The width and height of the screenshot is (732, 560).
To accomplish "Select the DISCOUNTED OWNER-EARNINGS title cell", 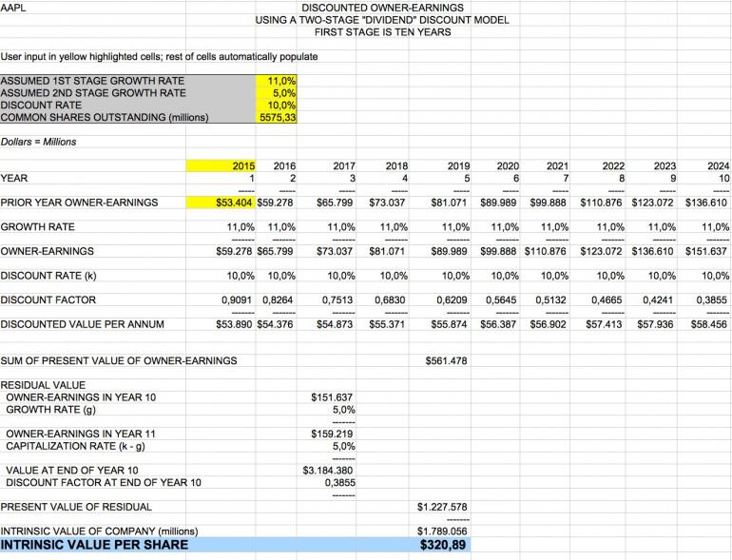I will [382, 8].
